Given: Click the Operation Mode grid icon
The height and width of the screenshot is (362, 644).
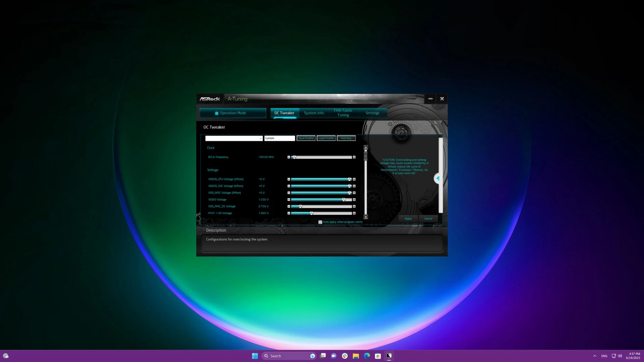Looking at the screenshot, I should coord(217,113).
